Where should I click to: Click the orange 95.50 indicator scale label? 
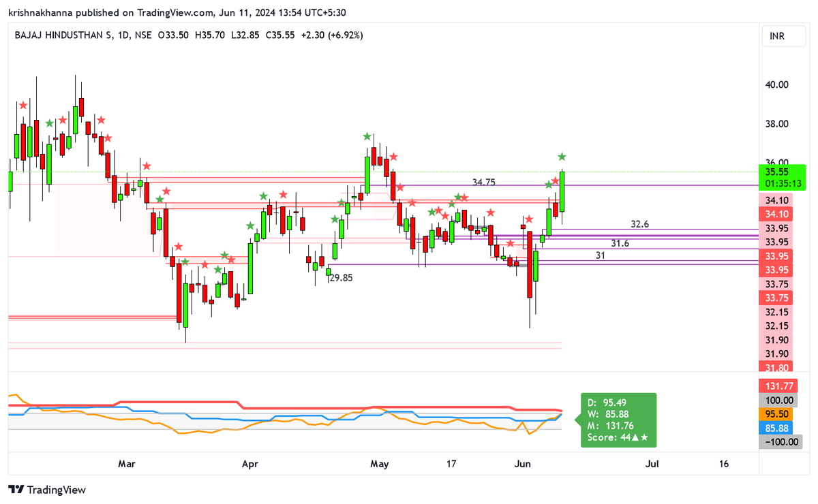tap(777, 414)
